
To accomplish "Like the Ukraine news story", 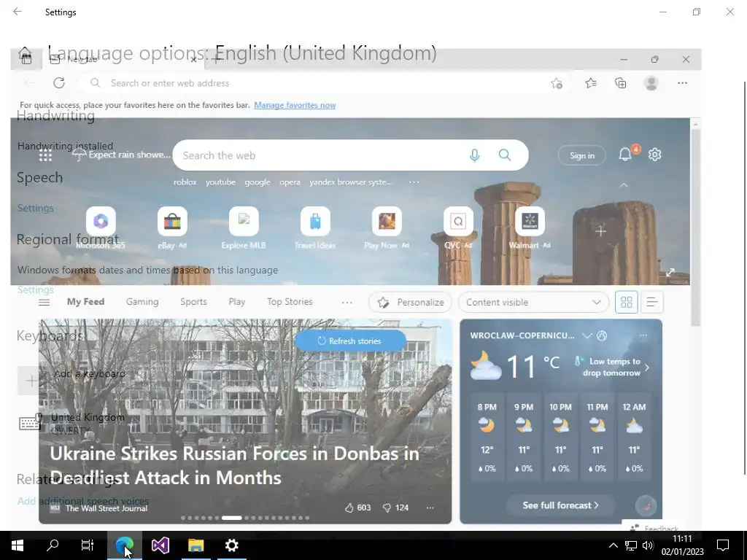I will pos(349,508).
